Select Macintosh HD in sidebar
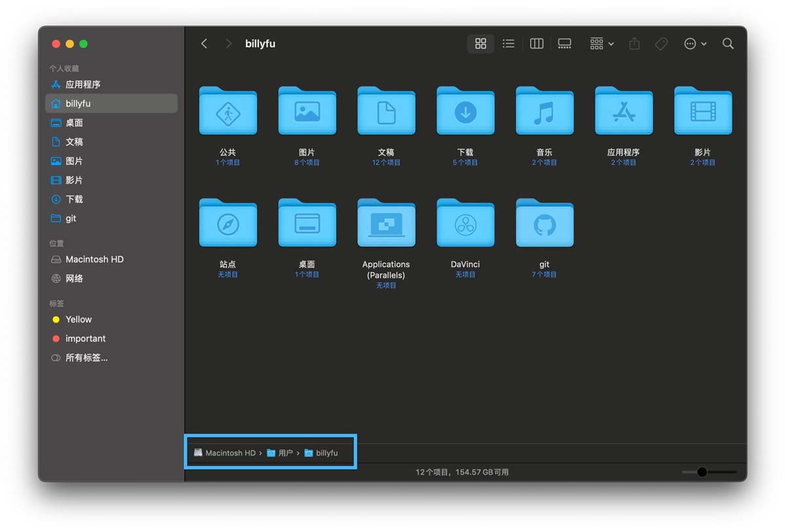This screenshot has width=785, height=532. click(94, 259)
